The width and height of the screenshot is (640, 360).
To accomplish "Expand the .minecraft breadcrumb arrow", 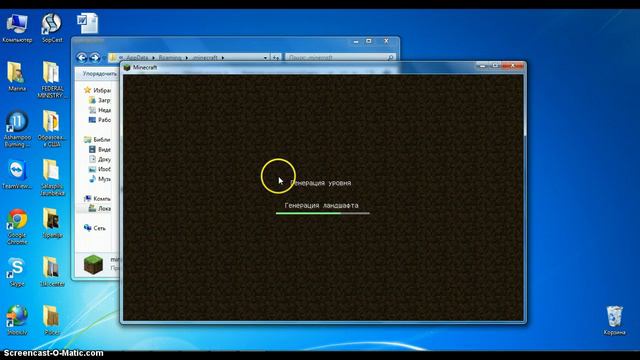I will tap(223, 58).
